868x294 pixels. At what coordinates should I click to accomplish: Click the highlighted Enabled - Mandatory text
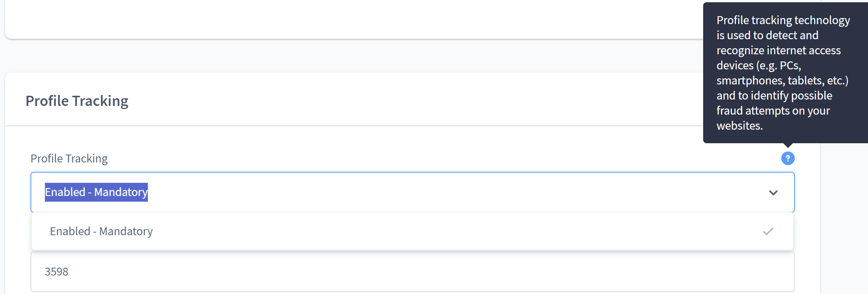tap(96, 192)
